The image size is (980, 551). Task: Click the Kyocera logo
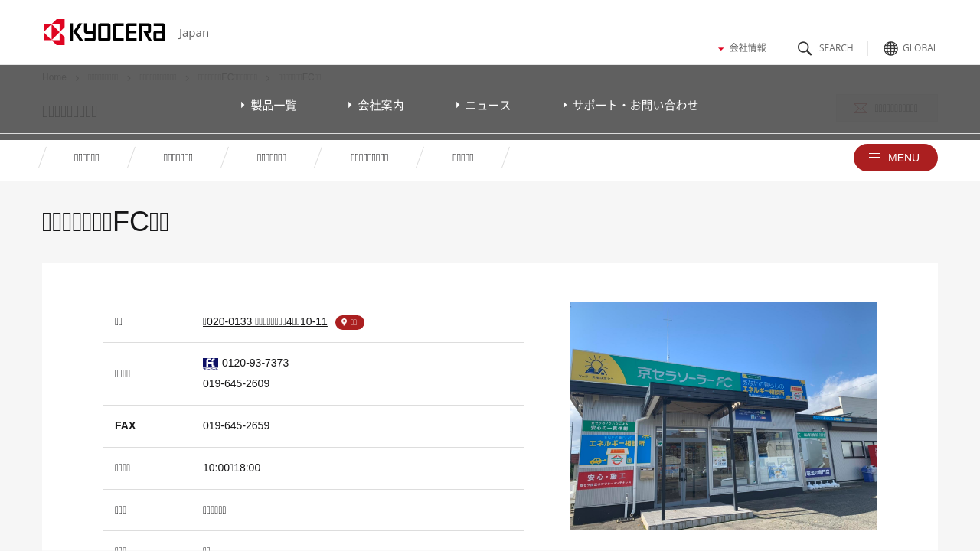104,32
